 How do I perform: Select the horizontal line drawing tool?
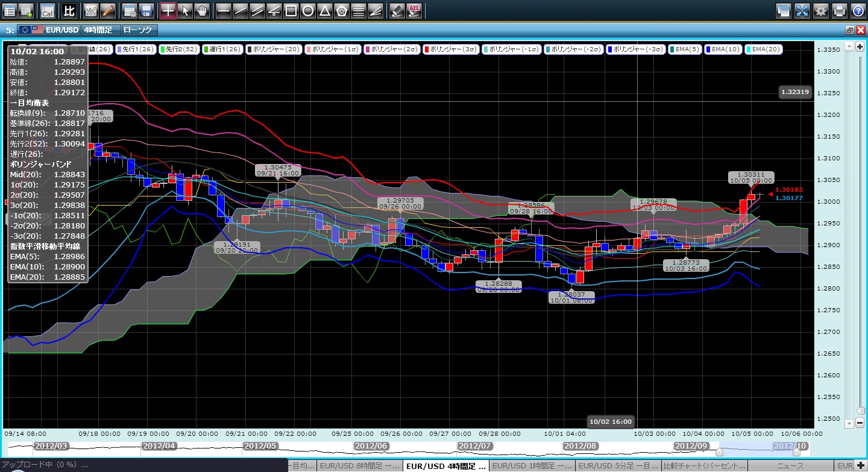[223, 10]
